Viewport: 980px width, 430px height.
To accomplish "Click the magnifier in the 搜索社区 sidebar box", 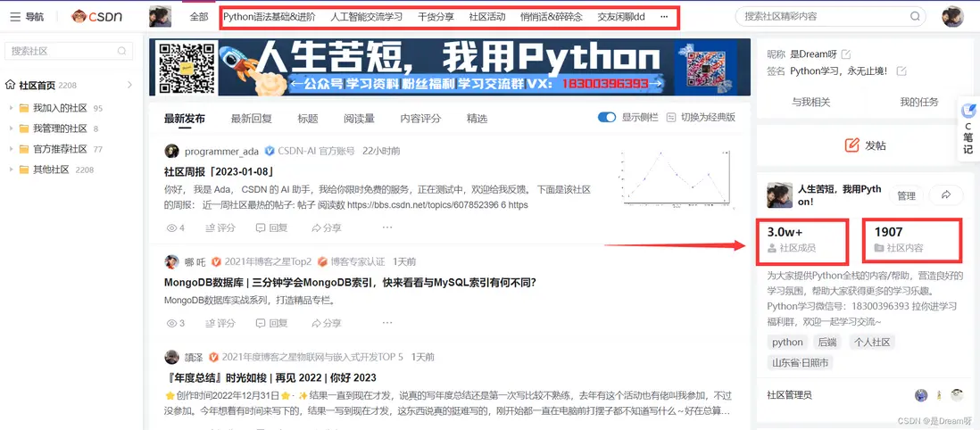I will (121, 51).
